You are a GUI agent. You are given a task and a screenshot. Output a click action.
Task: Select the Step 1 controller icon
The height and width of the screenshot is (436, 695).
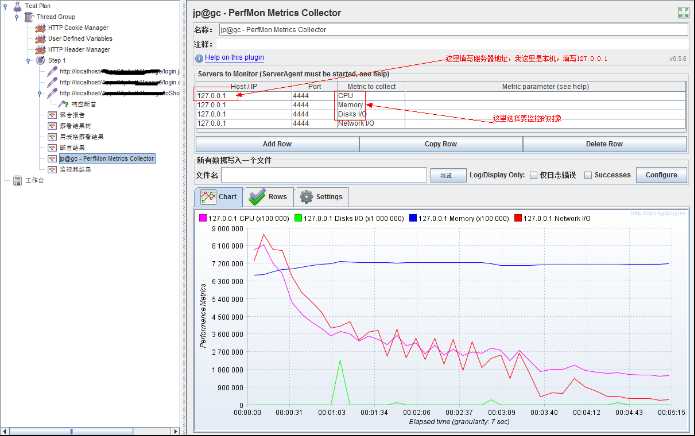point(40,60)
